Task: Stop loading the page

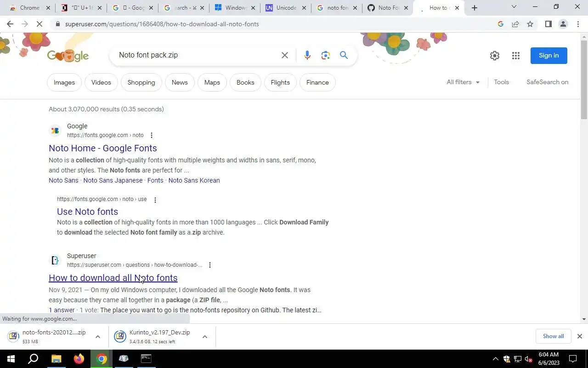Action: (x=40, y=24)
